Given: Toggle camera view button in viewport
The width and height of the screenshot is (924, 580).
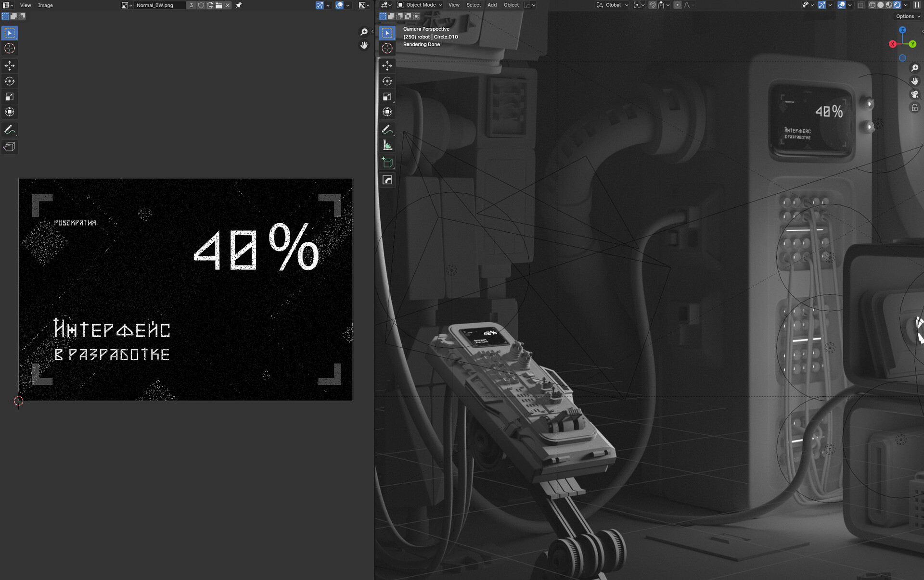Looking at the screenshot, I should [914, 94].
